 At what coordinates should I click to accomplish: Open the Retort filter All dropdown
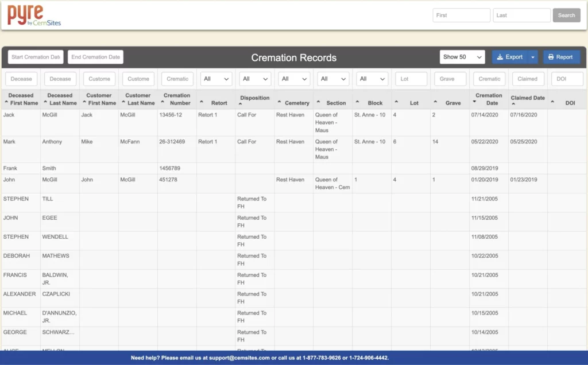coord(216,79)
